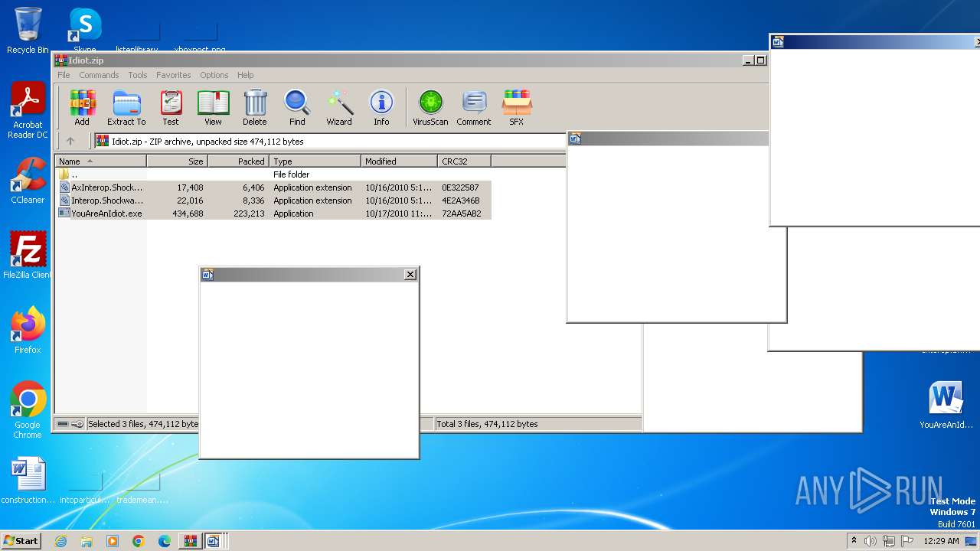Click the Add toolbar icon in WinRAR
The image size is (980, 551).
coord(82,107)
